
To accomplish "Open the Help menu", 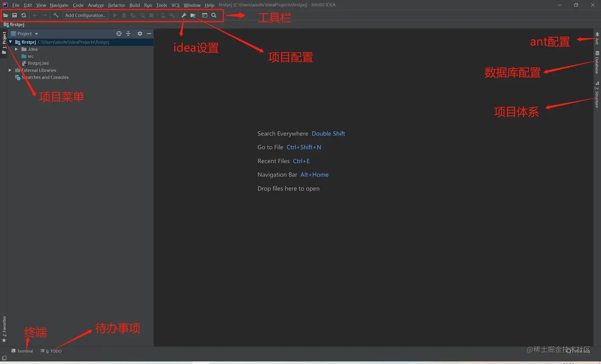I will pyautogui.click(x=209, y=5).
